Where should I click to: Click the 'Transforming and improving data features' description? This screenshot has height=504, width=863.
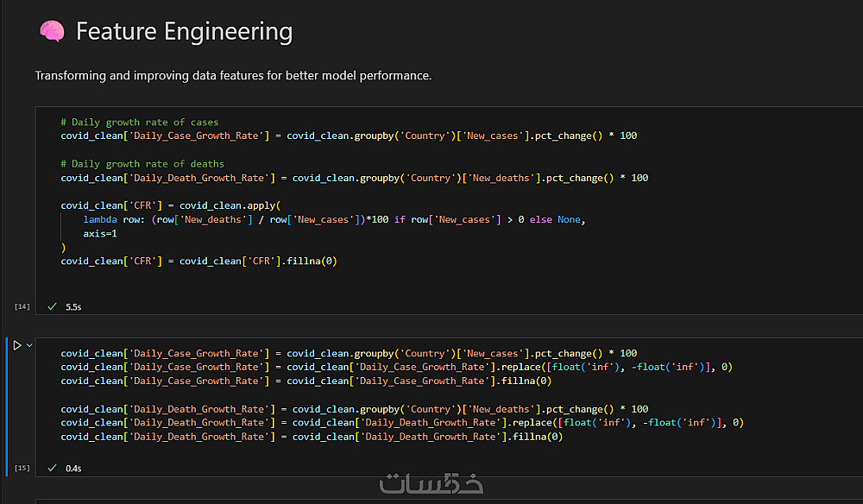233,76
